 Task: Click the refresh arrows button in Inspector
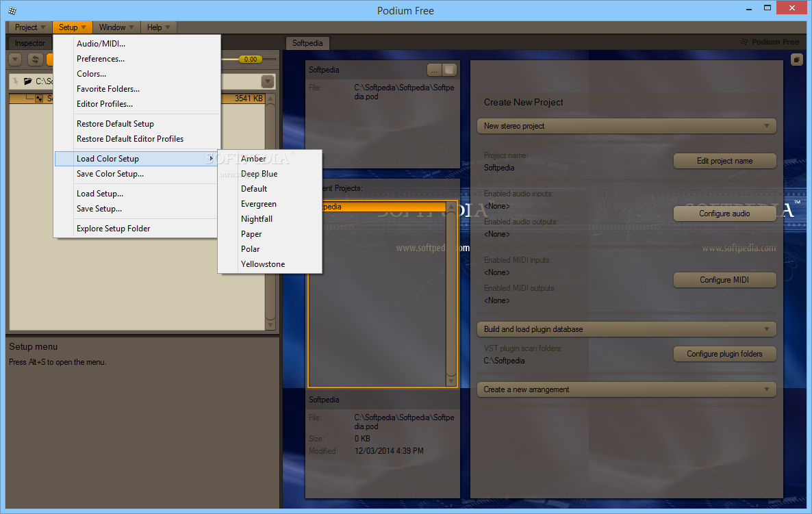click(x=35, y=60)
